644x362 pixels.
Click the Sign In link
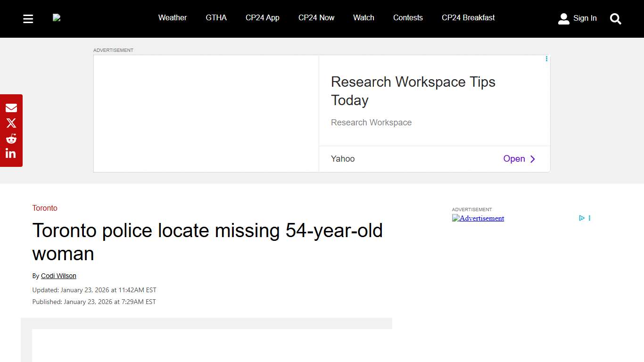[x=585, y=18]
